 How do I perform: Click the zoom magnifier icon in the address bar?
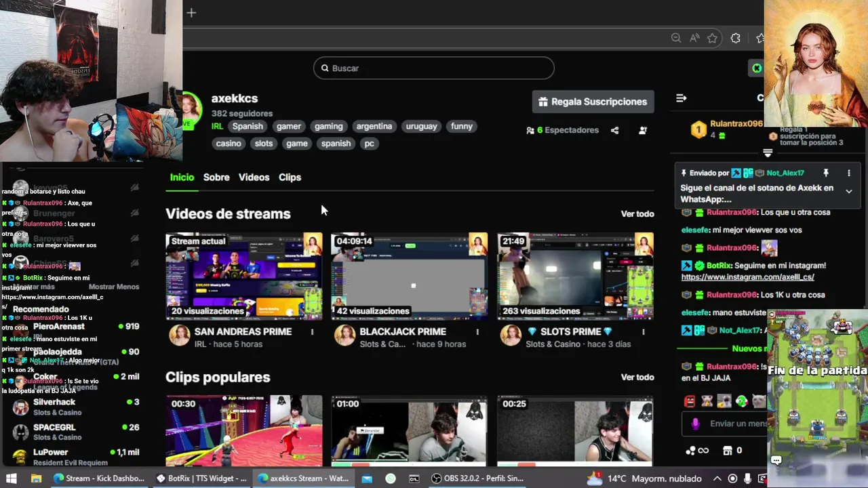click(676, 39)
